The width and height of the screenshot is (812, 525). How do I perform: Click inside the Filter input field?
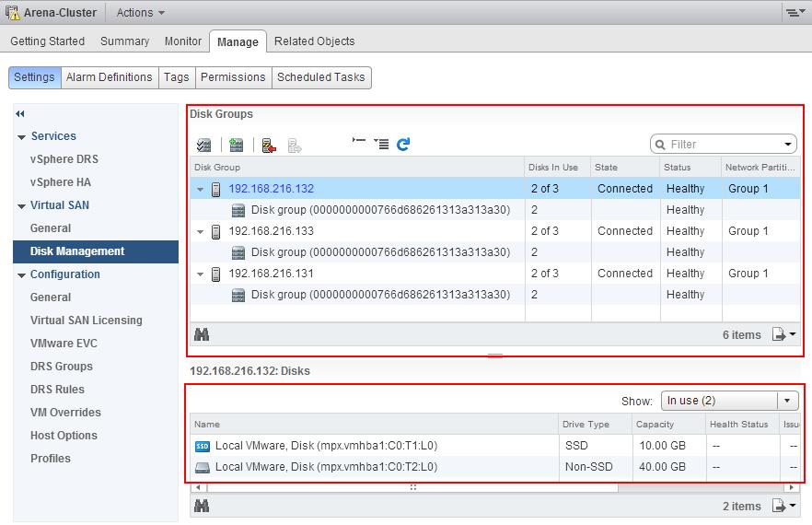click(x=724, y=144)
